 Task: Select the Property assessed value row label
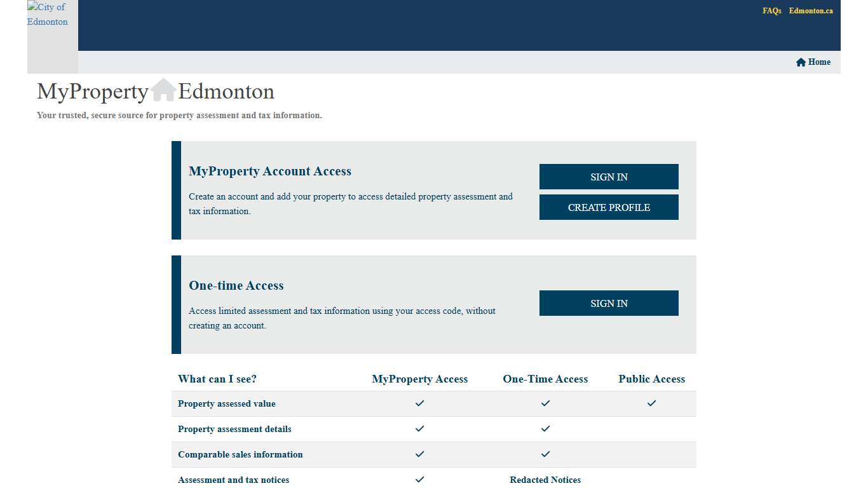pos(226,403)
